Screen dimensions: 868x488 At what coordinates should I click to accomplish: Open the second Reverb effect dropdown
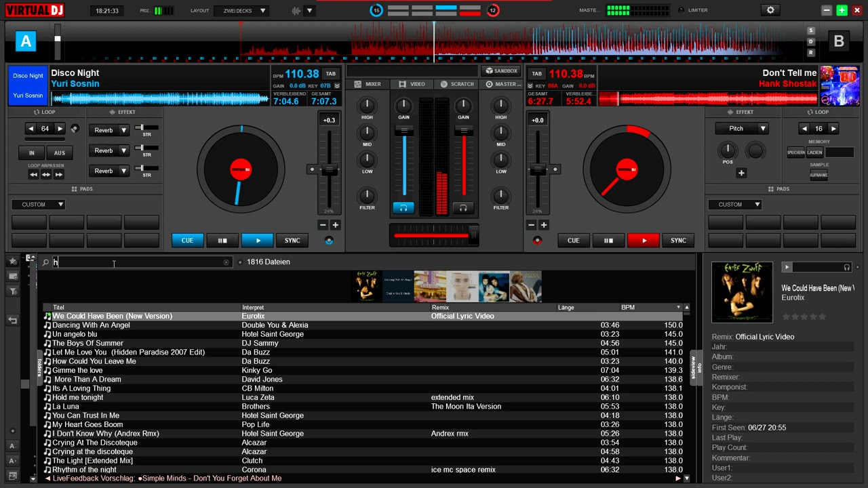click(123, 150)
